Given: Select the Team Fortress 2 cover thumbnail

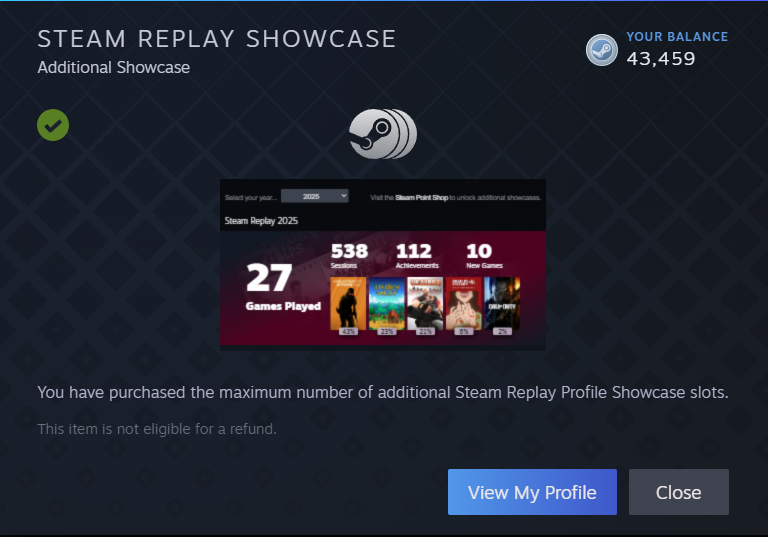Looking at the screenshot, I should (x=425, y=303).
